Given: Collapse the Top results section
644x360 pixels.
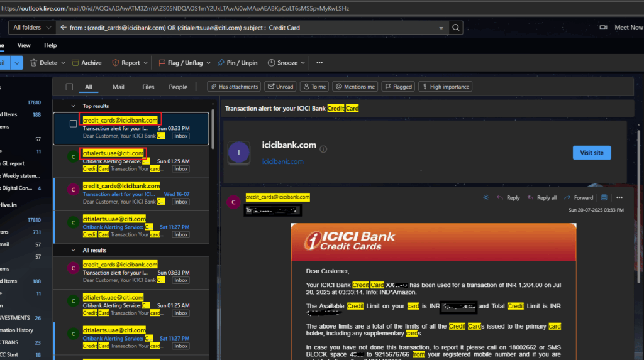Looking at the screenshot, I should pos(74,106).
